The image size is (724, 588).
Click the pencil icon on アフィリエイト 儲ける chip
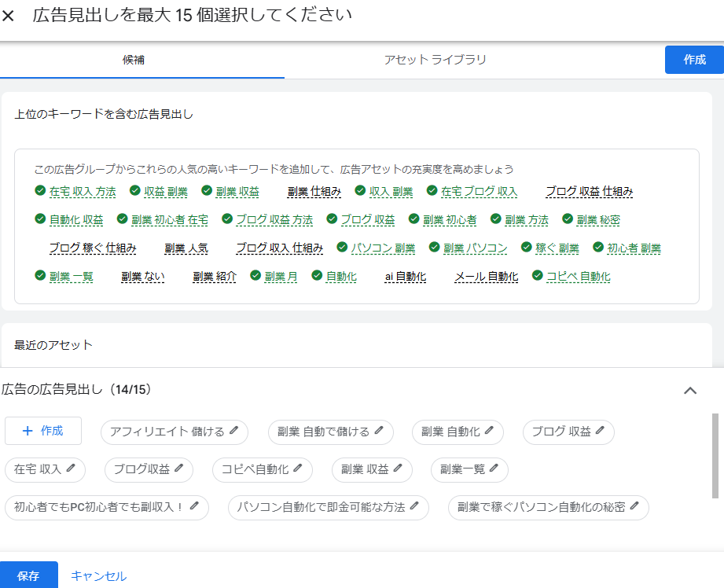(x=233, y=431)
